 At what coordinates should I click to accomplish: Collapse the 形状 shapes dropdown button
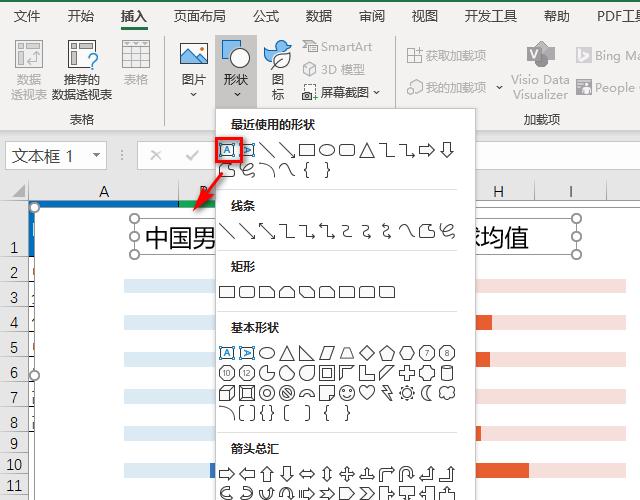point(236,70)
